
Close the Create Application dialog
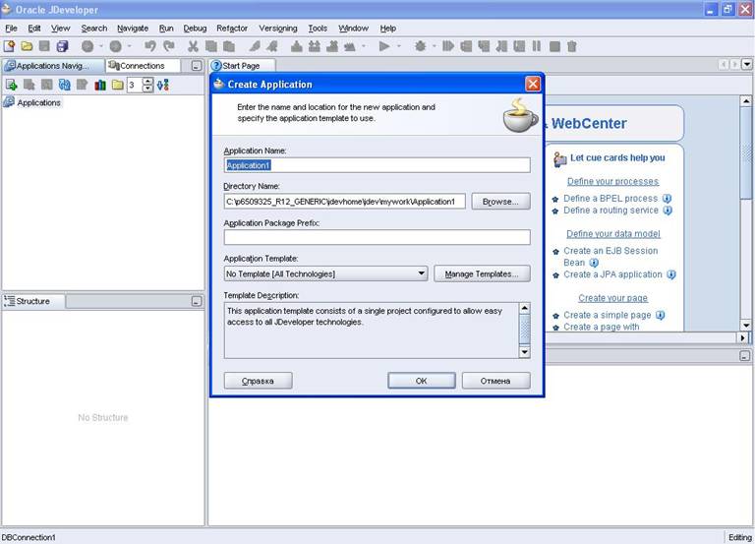point(533,84)
